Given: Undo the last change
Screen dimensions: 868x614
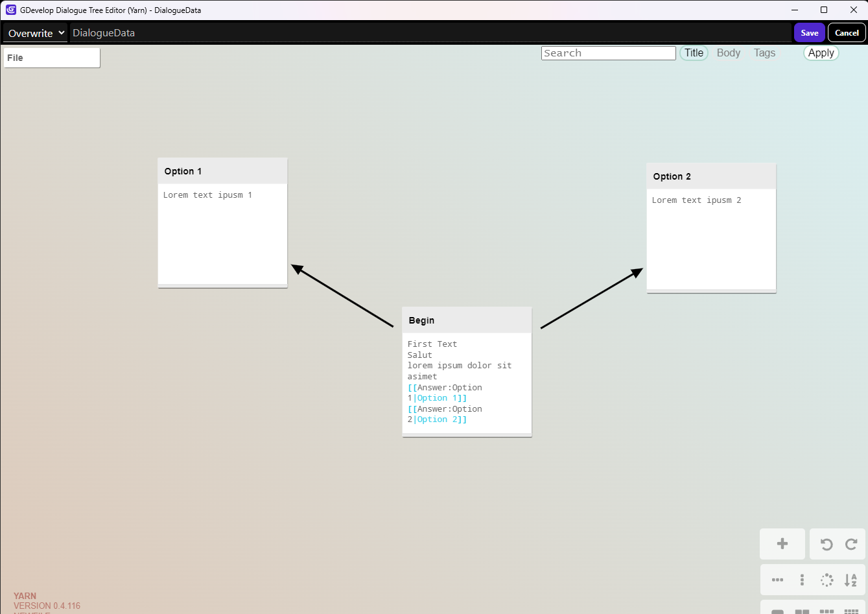Looking at the screenshot, I should click(x=826, y=544).
